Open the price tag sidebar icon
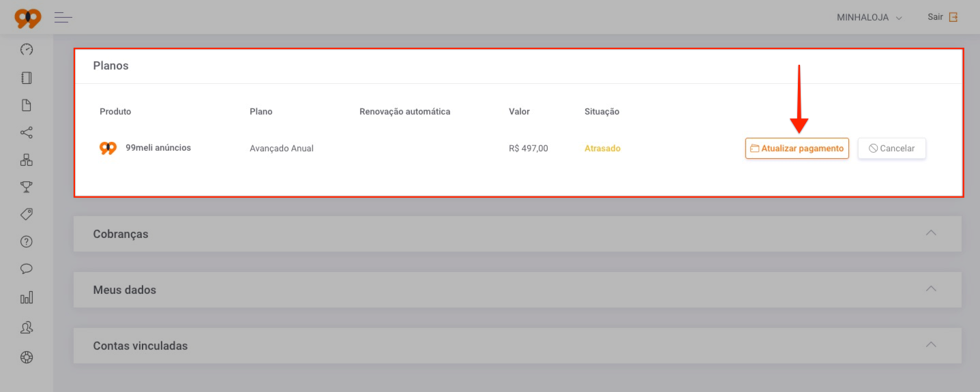Image resolution: width=980 pixels, height=392 pixels. coord(27,214)
